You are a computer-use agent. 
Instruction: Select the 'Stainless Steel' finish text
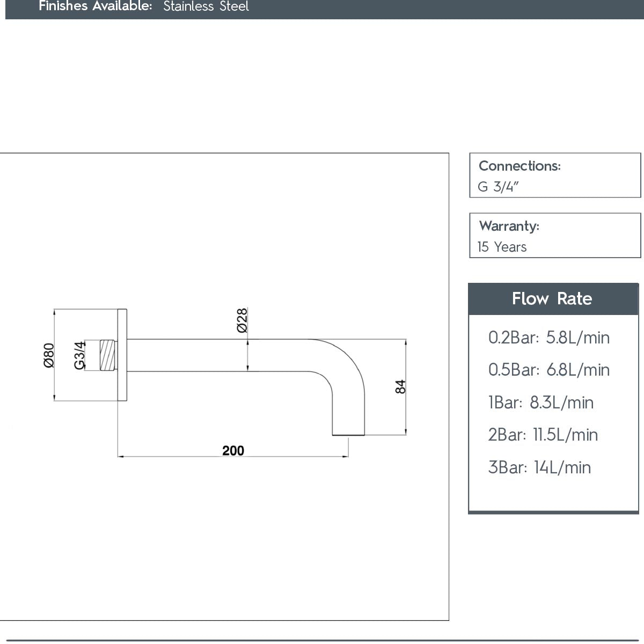(x=206, y=6)
